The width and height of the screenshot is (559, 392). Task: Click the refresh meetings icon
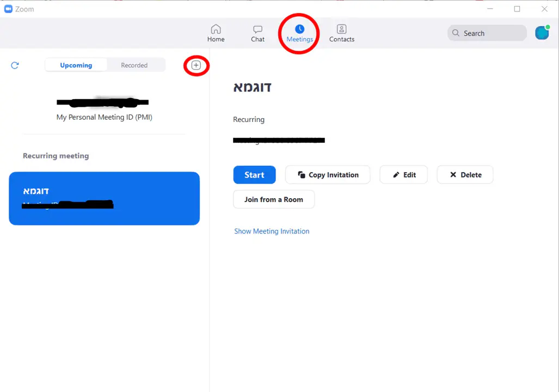tap(15, 65)
